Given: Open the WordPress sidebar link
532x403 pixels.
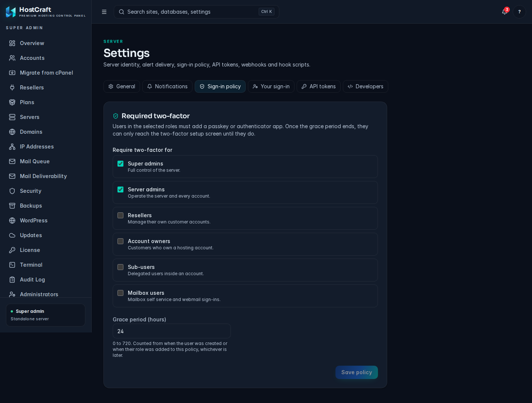Looking at the screenshot, I should tap(46, 221).
